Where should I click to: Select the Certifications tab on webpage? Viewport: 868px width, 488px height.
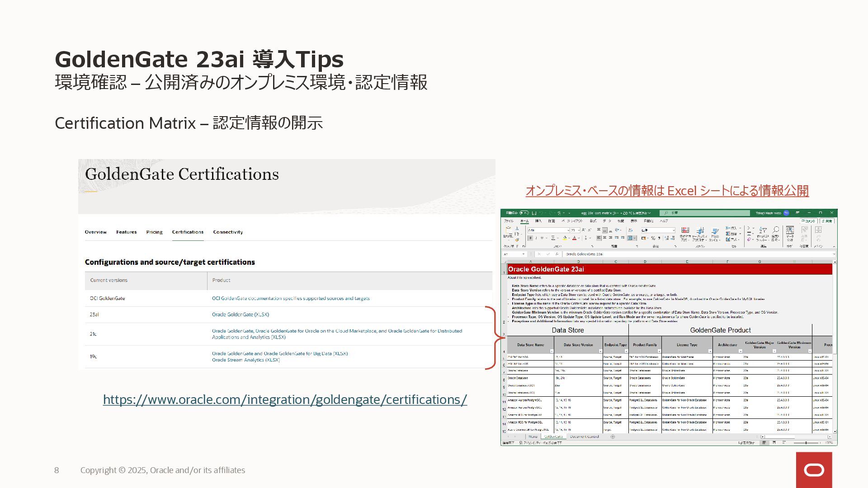188,232
